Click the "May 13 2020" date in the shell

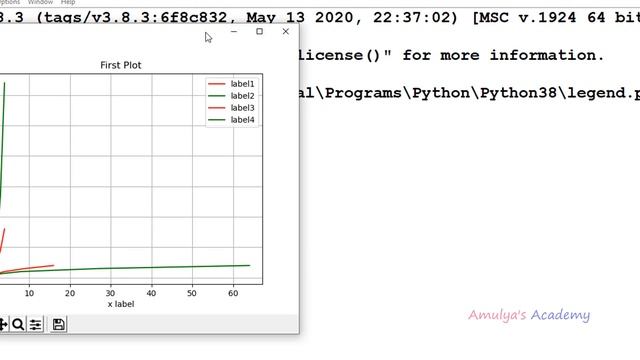(x=300, y=18)
